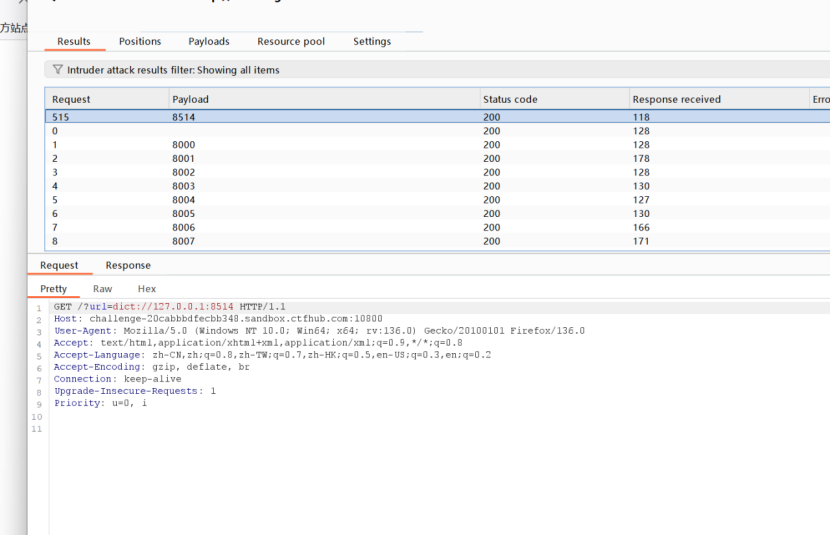Click the Host header line
The width and height of the screenshot is (830, 536).
point(218,319)
